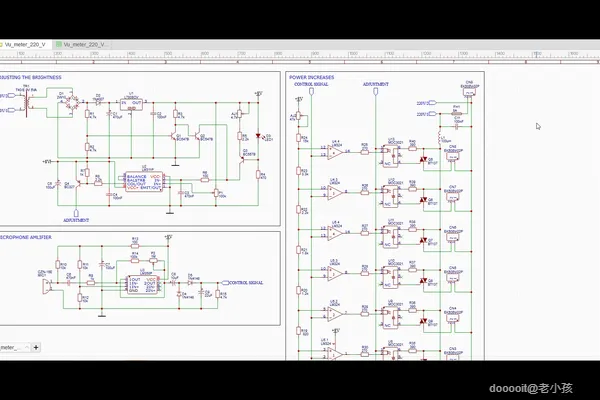Select the Q3 BC557B transistor
This screenshot has height=400, width=600.
(x=242, y=159)
